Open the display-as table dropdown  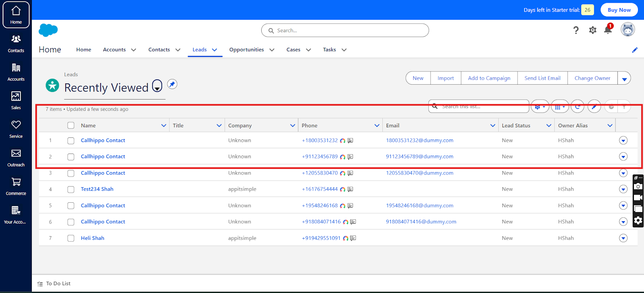[x=560, y=107]
